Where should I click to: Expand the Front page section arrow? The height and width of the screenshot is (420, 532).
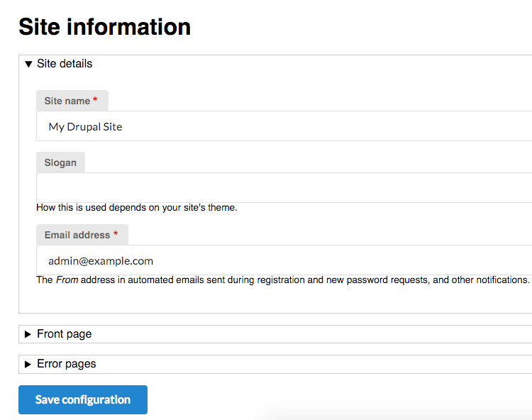28,334
